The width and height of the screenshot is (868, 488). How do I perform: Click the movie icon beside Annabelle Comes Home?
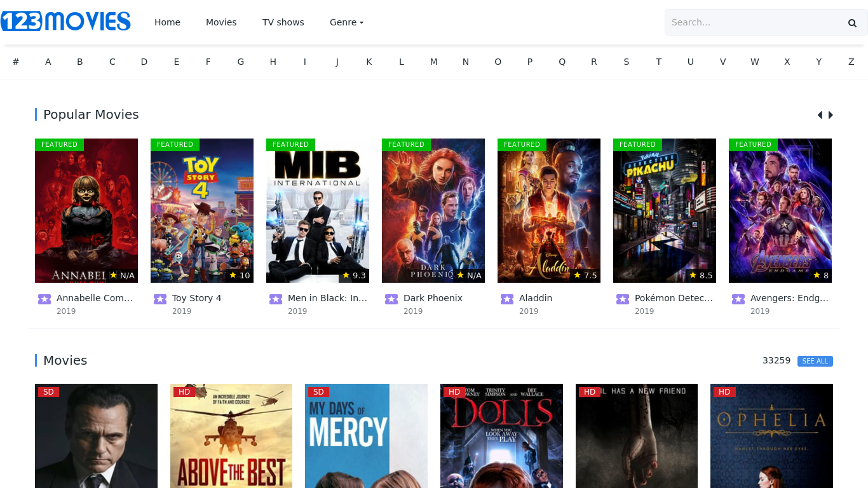click(44, 299)
